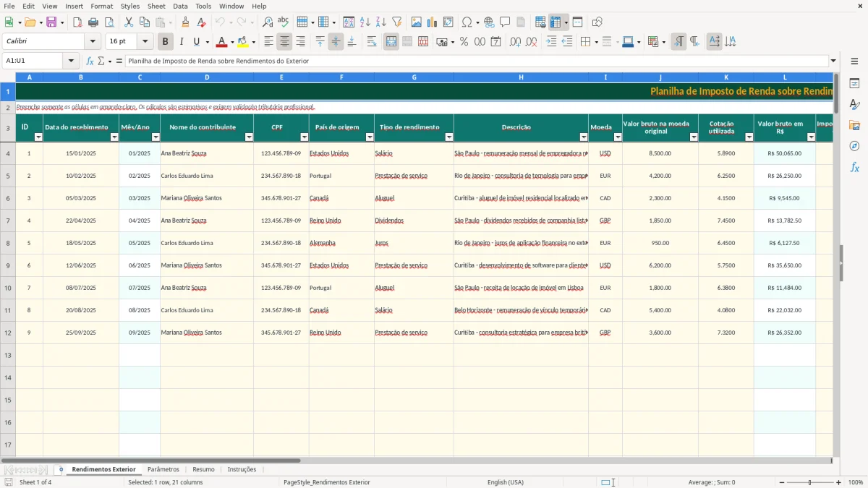Image resolution: width=868 pixels, height=488 pixels.
Task: Toggle center vertically alignment
Action: tap(336, 42)
